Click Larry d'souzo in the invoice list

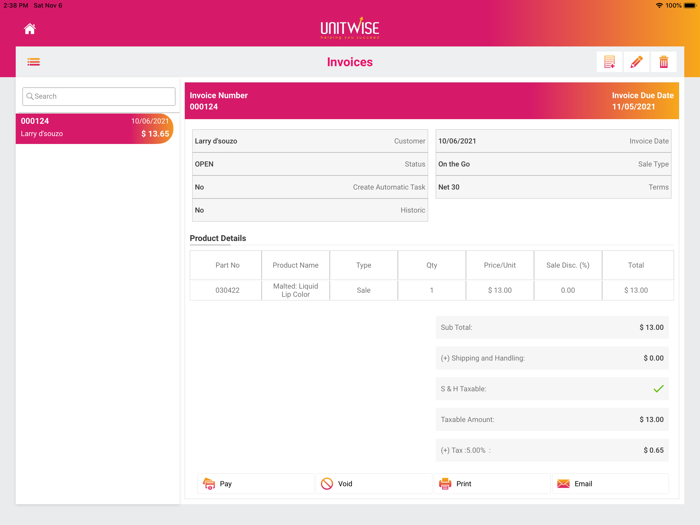coord(42,134)
